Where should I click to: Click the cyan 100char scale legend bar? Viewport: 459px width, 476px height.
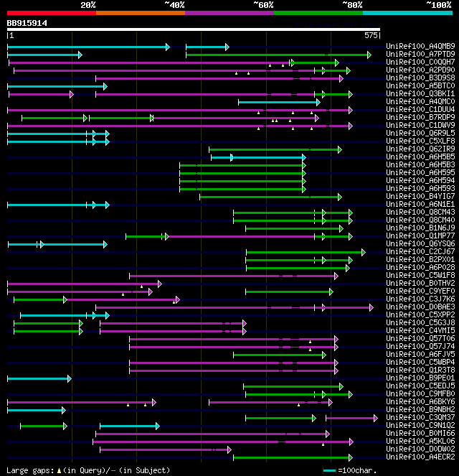click(329, 471)
